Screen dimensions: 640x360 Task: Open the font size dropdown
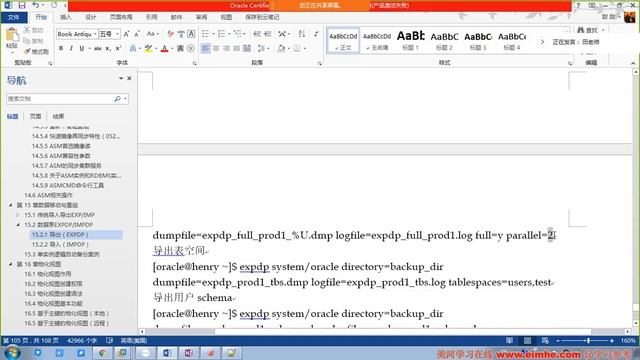point(118,34)
